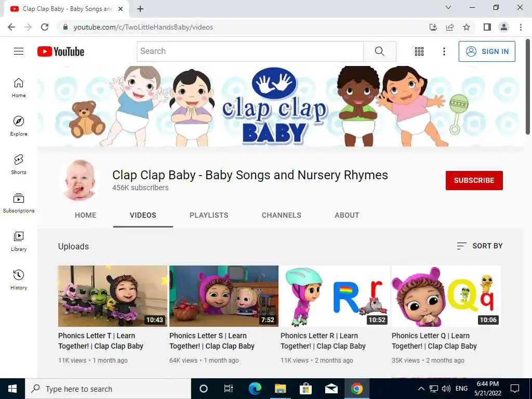
Task: Open a new browser tab
Action: coord(140,9)
